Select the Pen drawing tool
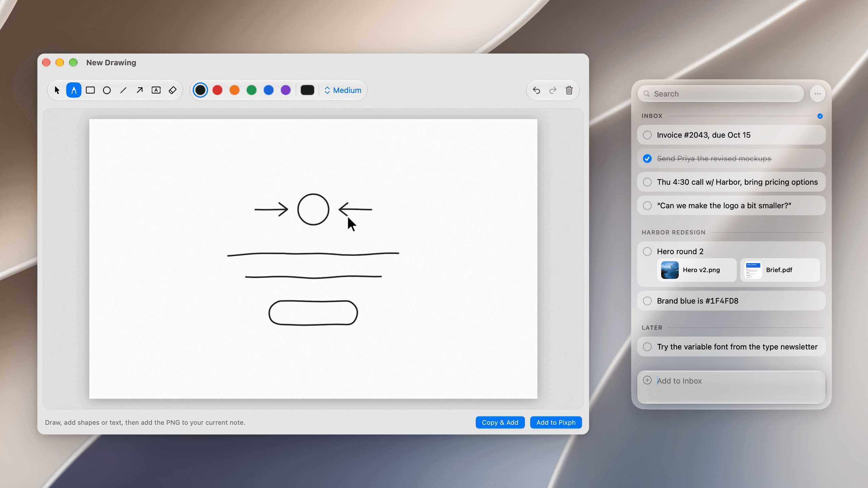This screenshot has width=868, height=488. 74,90
